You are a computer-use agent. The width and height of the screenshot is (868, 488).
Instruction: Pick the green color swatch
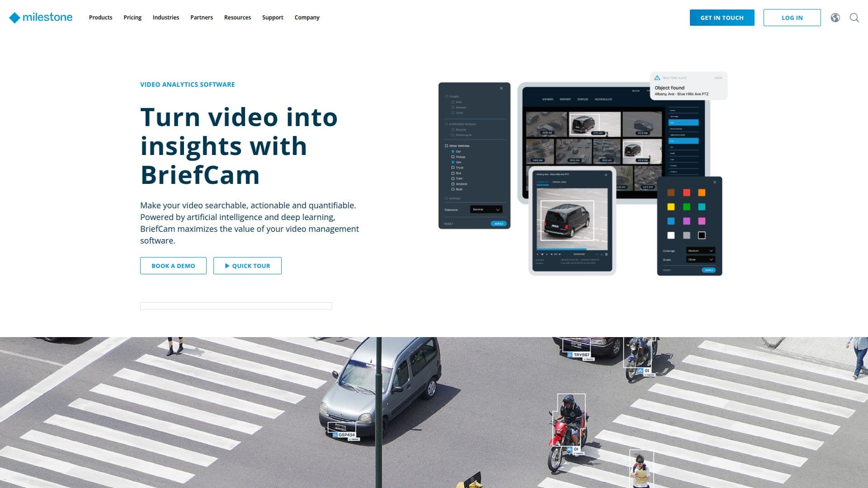tap(687, 207)
